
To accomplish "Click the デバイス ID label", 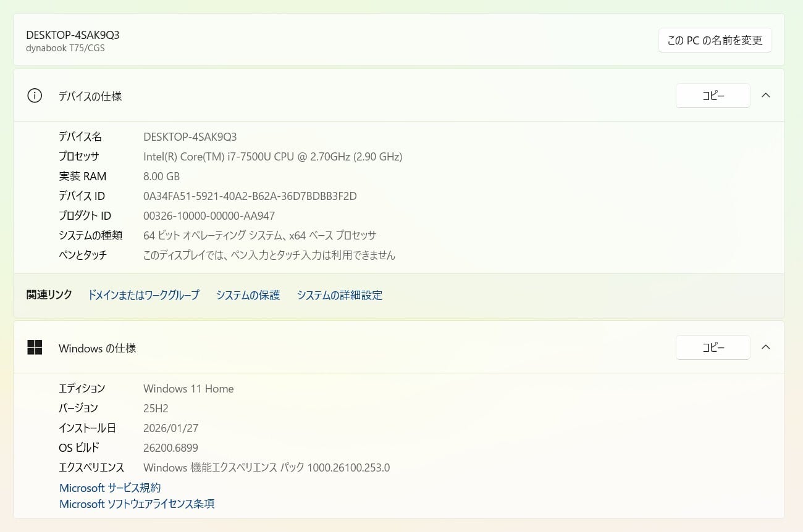I will (x=82, y=196).
